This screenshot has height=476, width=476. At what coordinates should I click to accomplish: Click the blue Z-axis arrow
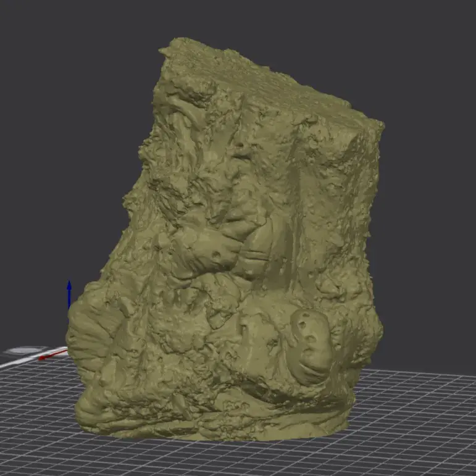(x=69, y=294)
